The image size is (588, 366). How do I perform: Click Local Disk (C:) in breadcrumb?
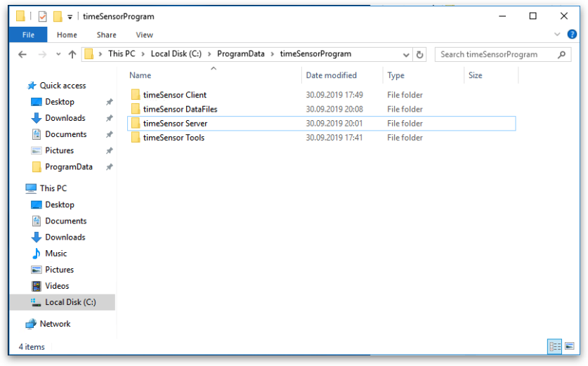click(x=176, y=53)
